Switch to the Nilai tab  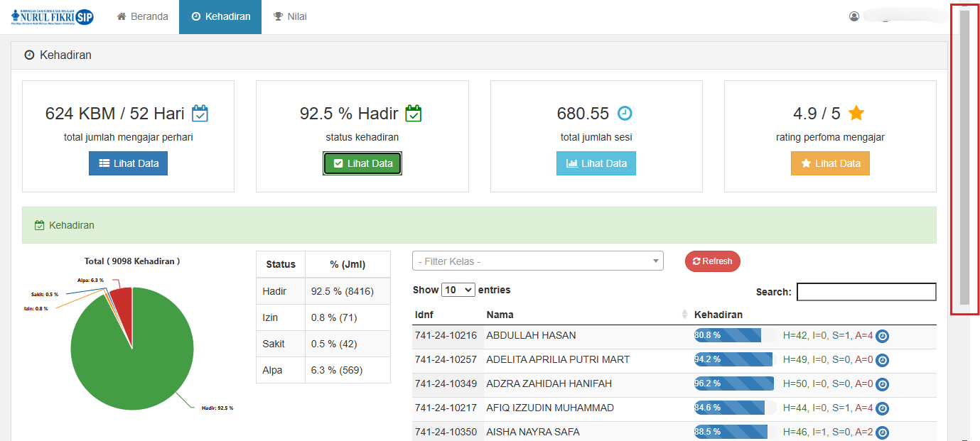[290, 16]
